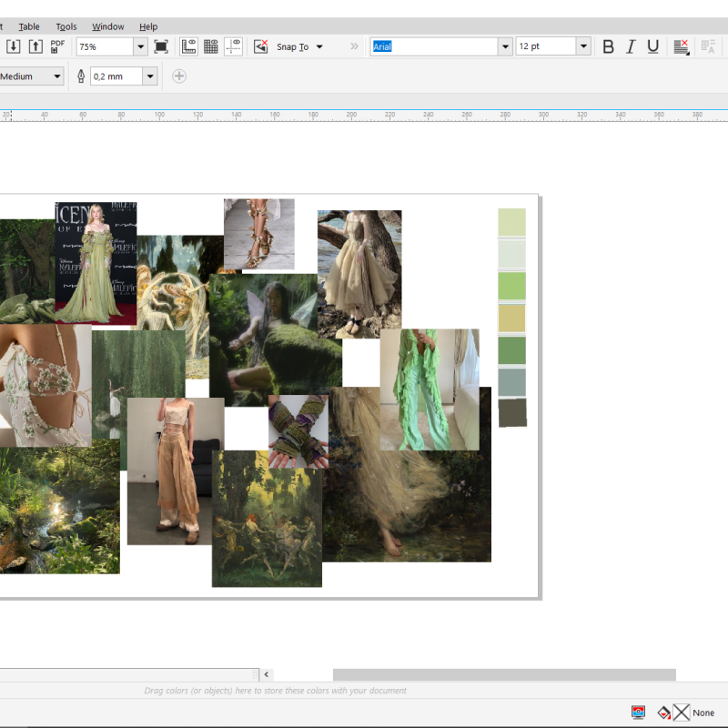
Task: Click the Full-screen preview icon
Action: coord(161,46)
